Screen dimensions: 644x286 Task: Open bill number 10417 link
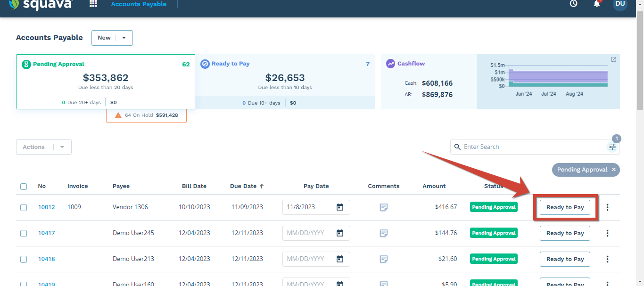(46, 233)
